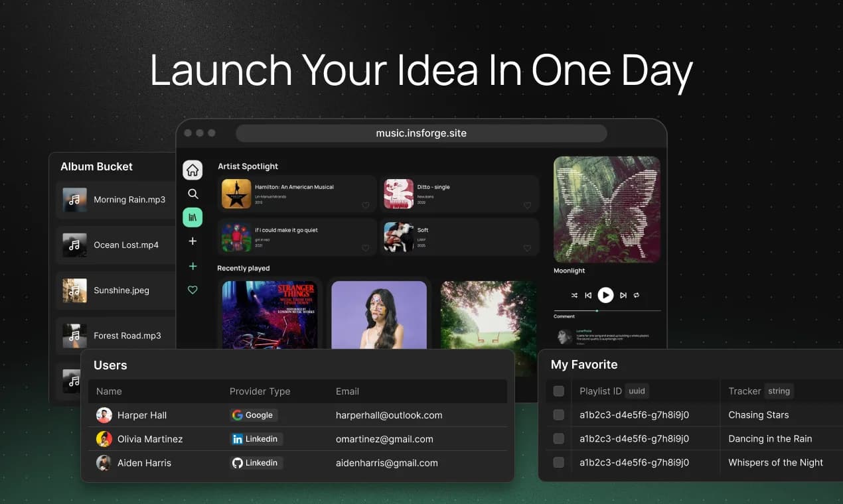Check the box next to Chasing Stars
This screenshot has width=843, height=504.
(558, 414)
